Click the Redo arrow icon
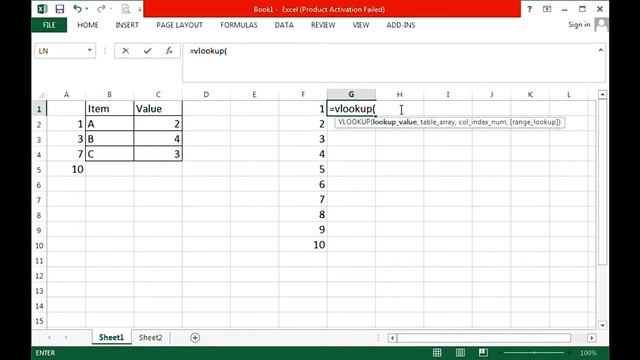Image resolution: width=640 pixels, height=360 pixels. pos(101,9)
